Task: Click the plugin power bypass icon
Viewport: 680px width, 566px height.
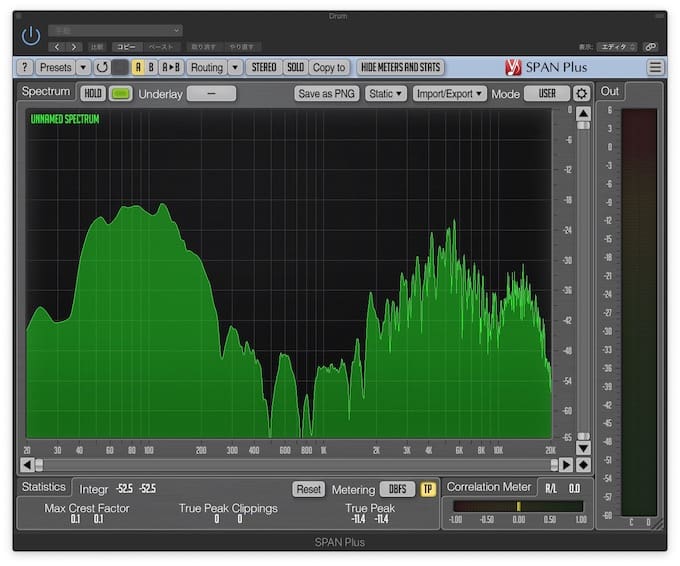Action: pyautogui.click(x=31, y=36)
